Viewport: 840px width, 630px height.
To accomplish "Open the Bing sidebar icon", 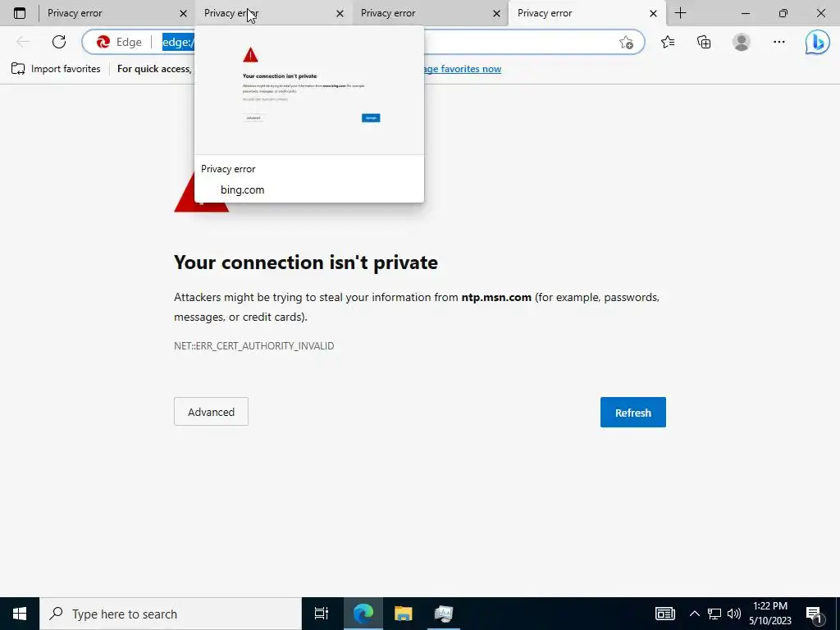I will (x=818, y=43).
